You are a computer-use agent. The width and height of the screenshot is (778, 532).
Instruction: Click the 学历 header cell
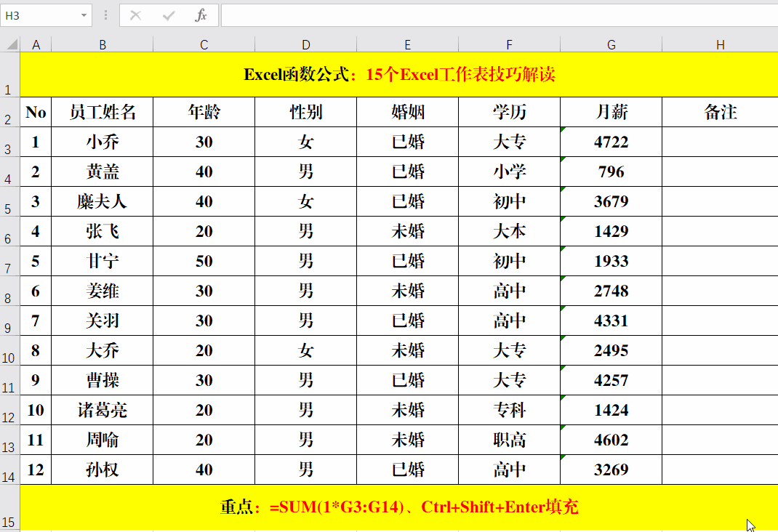coord(509,112)
